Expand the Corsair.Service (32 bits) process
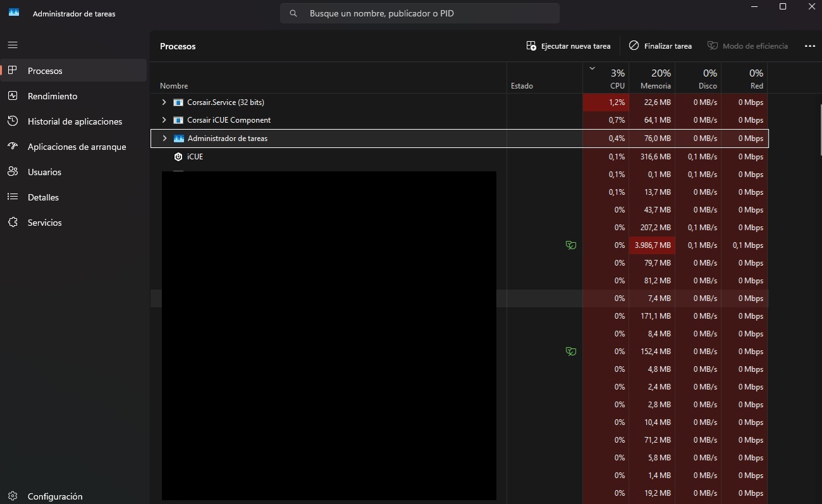This screenshot has height=504, width=822. tap(164, 102)
